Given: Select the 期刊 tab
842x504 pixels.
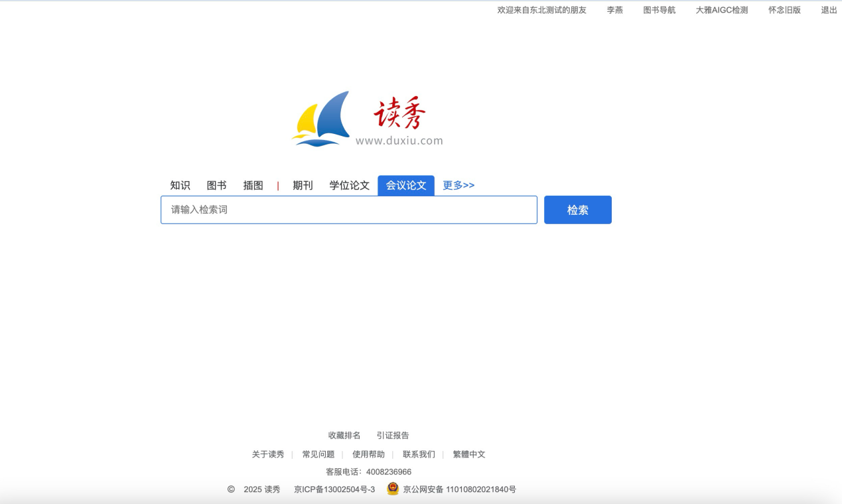Looking at the screenshot, I should pyautogui.click(x=303, y=186).
